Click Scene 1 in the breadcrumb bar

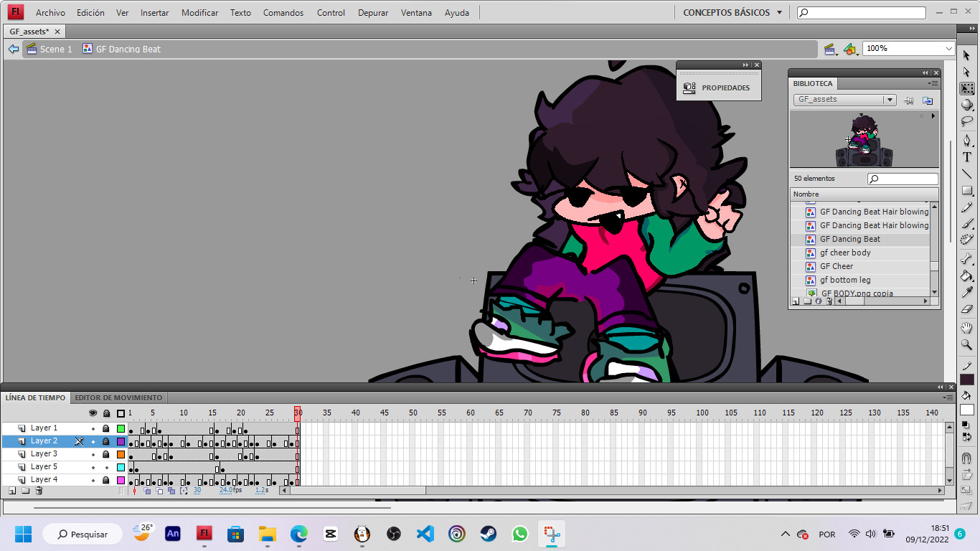click(x=55, y=49)
